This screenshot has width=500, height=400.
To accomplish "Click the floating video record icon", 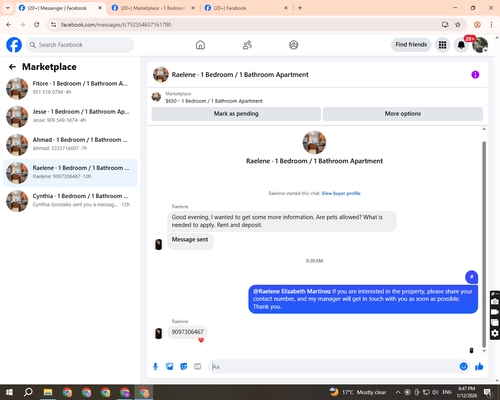I will tap(495, 312).
